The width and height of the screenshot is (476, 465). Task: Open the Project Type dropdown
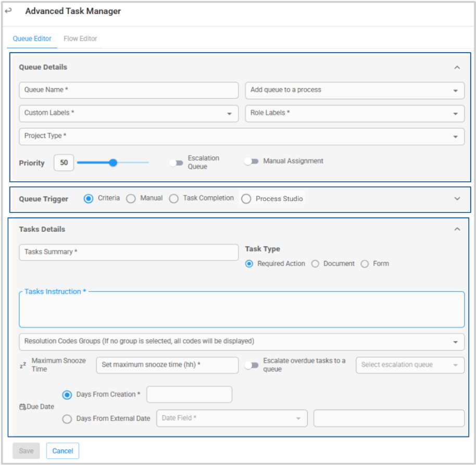[x=241, y=136]
